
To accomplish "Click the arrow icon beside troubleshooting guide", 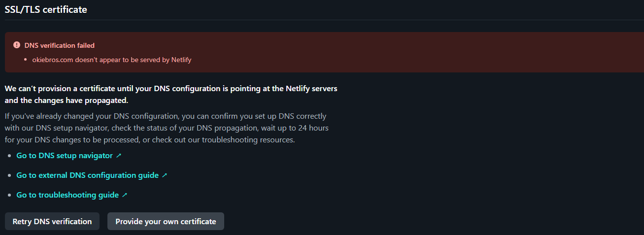I will (125, 195).
